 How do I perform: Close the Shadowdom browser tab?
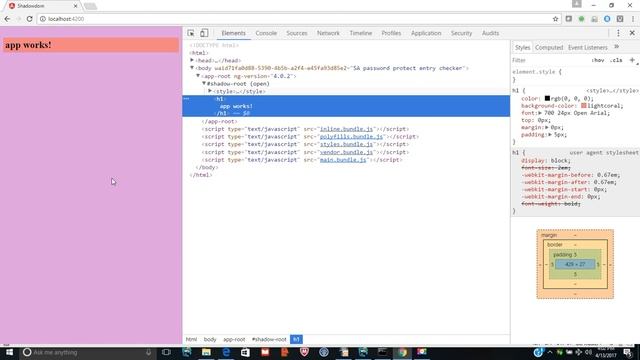75,6
